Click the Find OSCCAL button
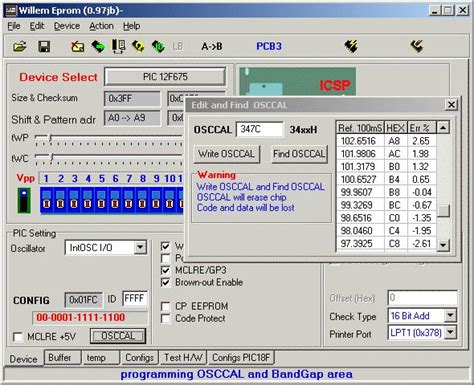474x385 pixels. click(x=299, y=154)
